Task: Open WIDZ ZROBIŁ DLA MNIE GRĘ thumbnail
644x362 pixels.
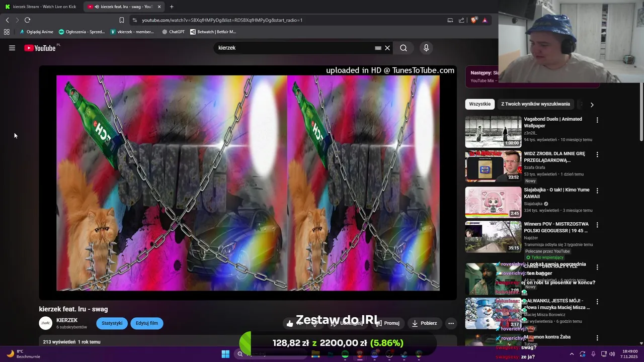Action: pos(493,166)
